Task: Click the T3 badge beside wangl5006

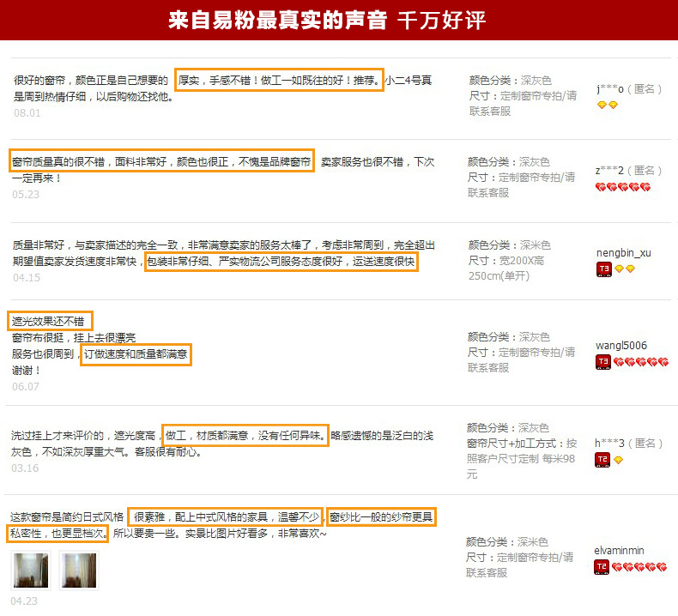Action: [602, 362]
